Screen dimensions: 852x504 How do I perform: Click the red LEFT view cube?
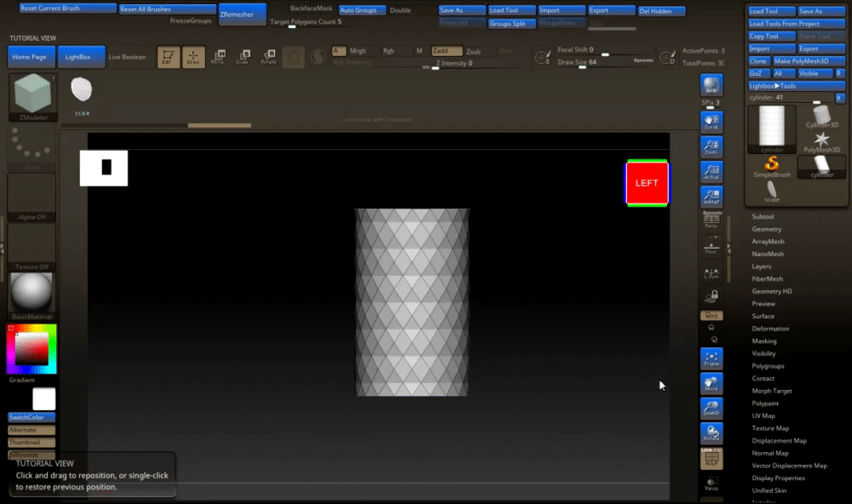647,183
